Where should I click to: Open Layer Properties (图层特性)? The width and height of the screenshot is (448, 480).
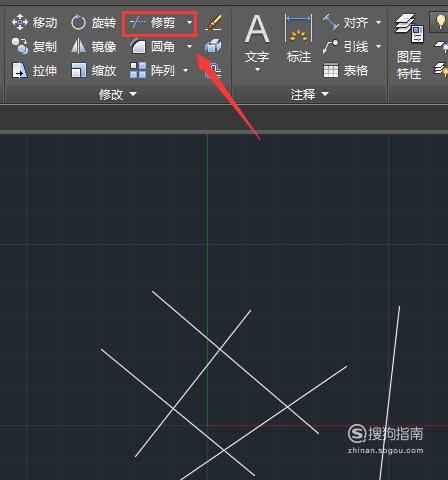409,47
